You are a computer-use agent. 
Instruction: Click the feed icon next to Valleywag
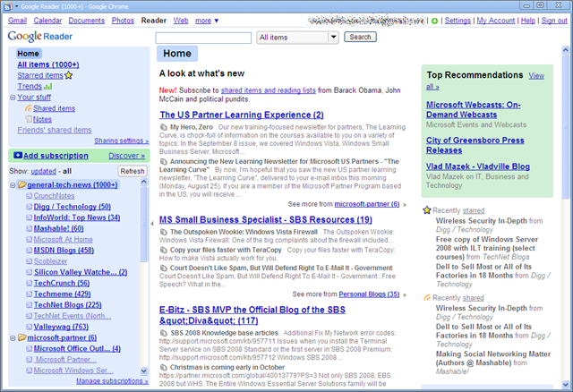point(30,327)
